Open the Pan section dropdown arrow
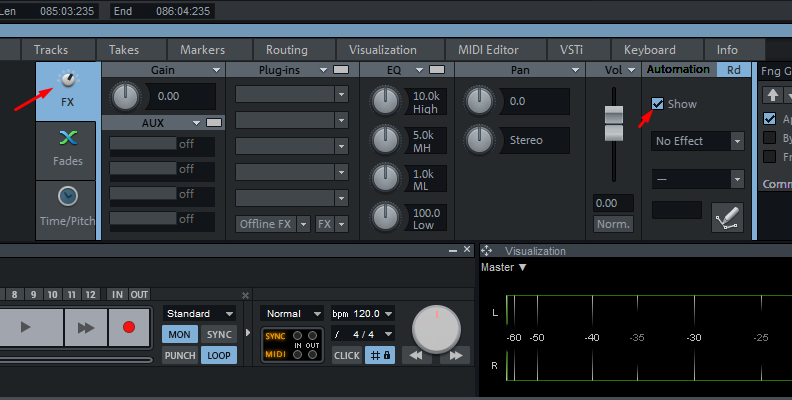Viewport: 792px width, 400px height. point(575,70)
